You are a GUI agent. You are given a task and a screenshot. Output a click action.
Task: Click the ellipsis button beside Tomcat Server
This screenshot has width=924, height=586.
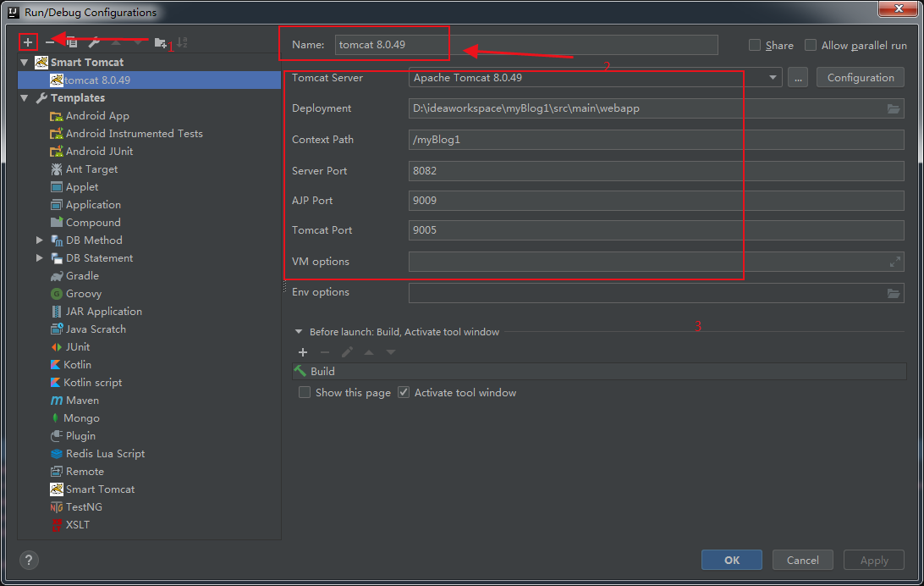point(798,78)
